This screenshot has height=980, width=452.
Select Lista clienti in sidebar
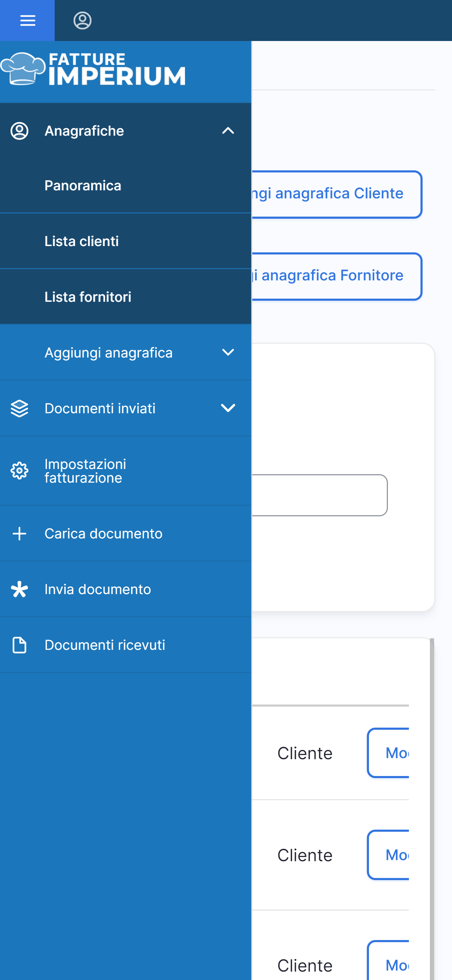click(82, 241)
